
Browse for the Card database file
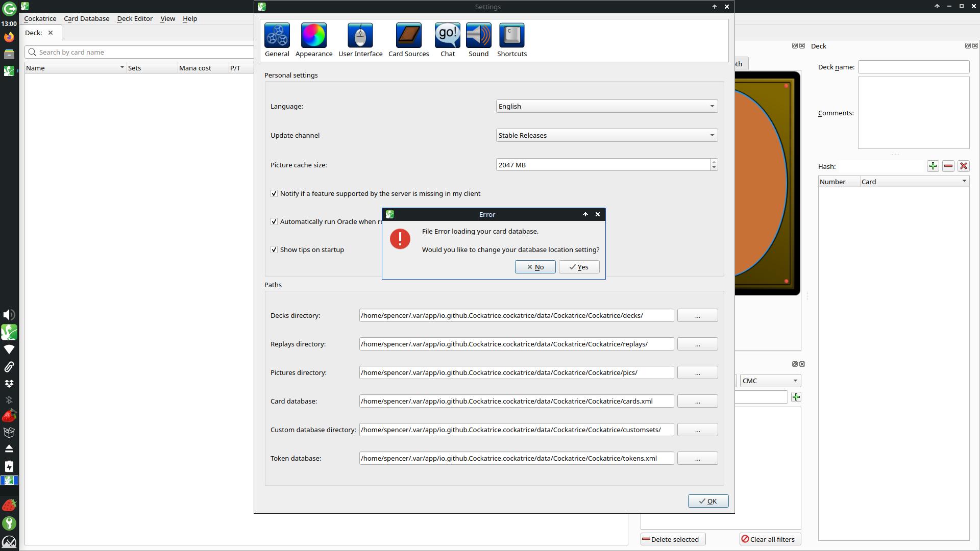697,401
